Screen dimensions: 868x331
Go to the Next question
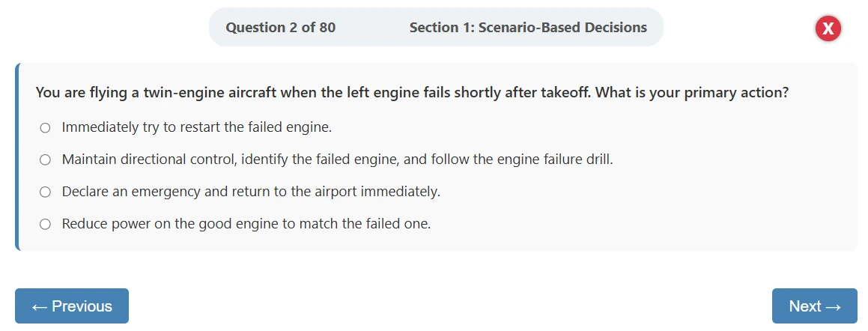pyautogui.click(x=814, y=306)
